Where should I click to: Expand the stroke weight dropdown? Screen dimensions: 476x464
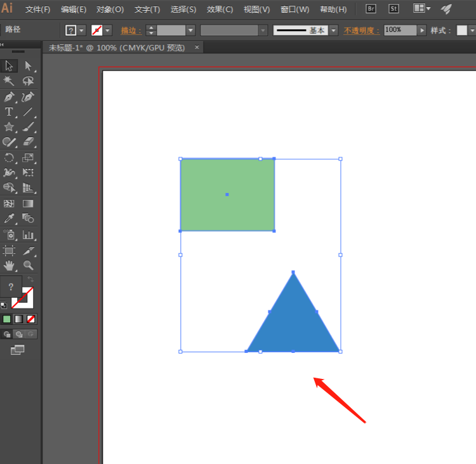pos(190,30)
